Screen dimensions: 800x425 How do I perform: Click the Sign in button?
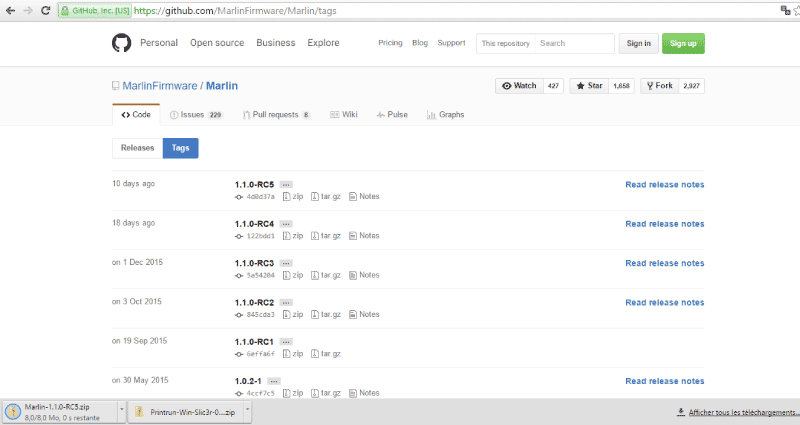tap(639, 43)
